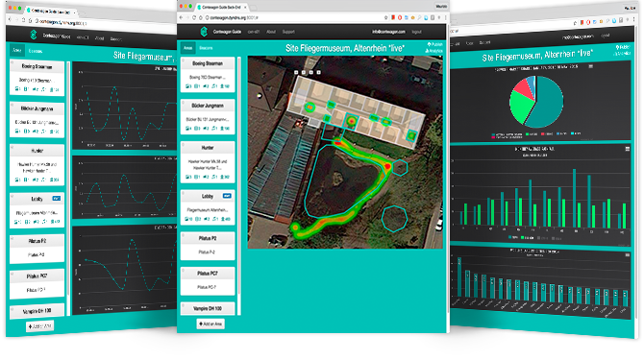Viewport: 644px width, 360px height.
Task: Open bottom bar chart hamburger menu in right window
Action: pyautogui.click(x=627, y=255)
